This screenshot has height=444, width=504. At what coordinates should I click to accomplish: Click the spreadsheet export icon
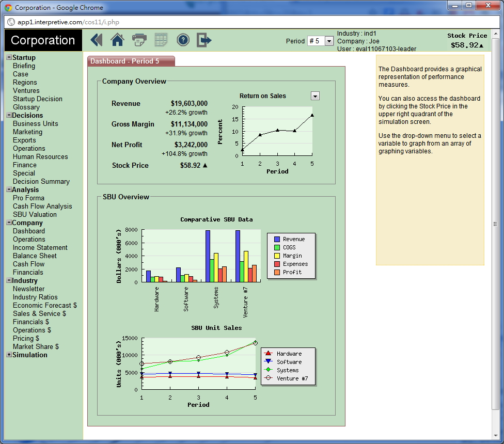(161, 40)
